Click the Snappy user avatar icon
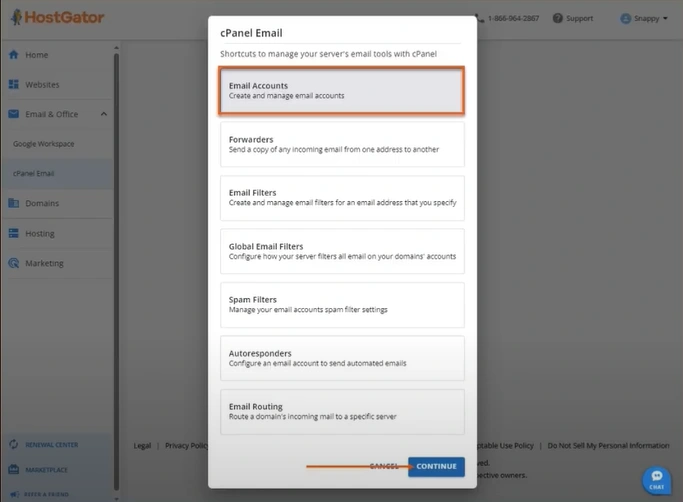The image size is (683, 502). 626,18
